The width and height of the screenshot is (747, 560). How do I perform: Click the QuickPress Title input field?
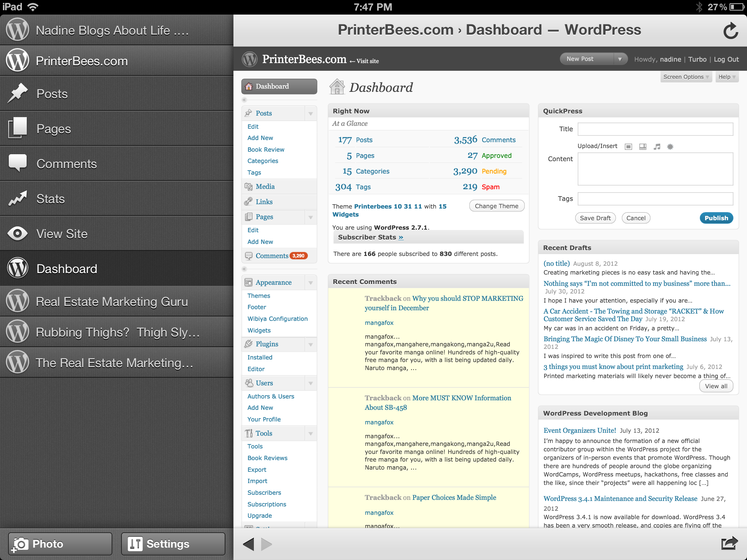(x=655, y=129)
